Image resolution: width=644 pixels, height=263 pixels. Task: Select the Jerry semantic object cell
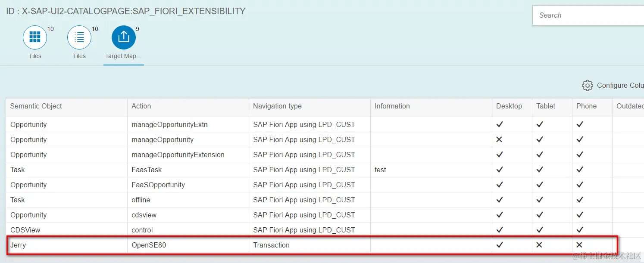pyautogui.click(x=18, y=245)
